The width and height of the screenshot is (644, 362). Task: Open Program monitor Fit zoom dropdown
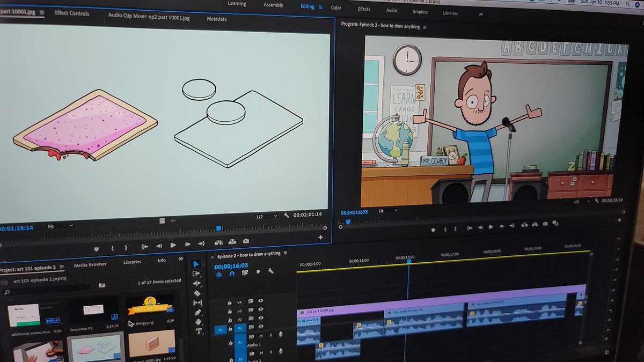(388, 211)
